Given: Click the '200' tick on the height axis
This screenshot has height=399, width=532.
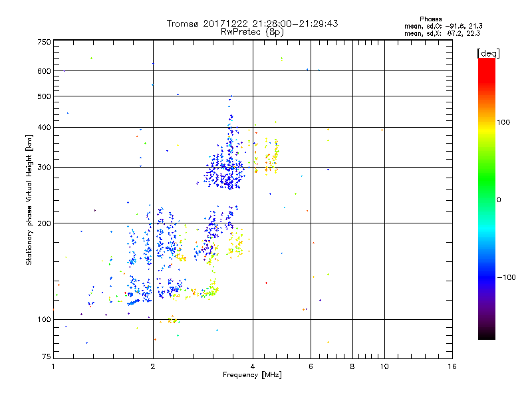Looking at the screenshot, I should click(x=44, y=223).
